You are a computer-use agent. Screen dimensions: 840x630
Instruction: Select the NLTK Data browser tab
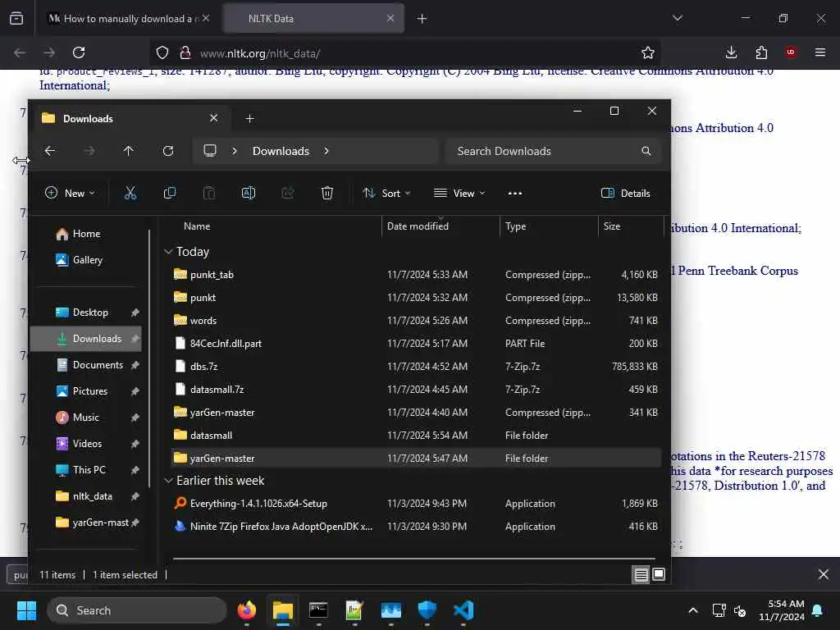(x=313, y=18)
